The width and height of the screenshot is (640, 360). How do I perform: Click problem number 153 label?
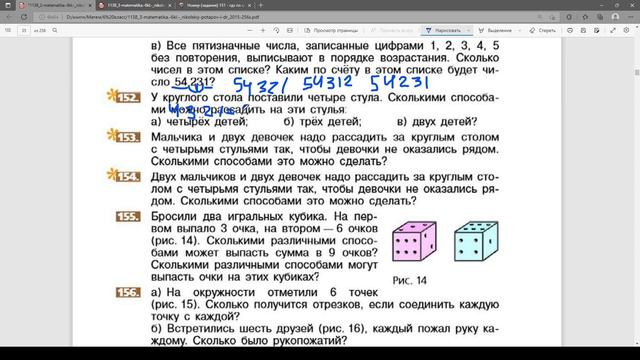(128, 137)
